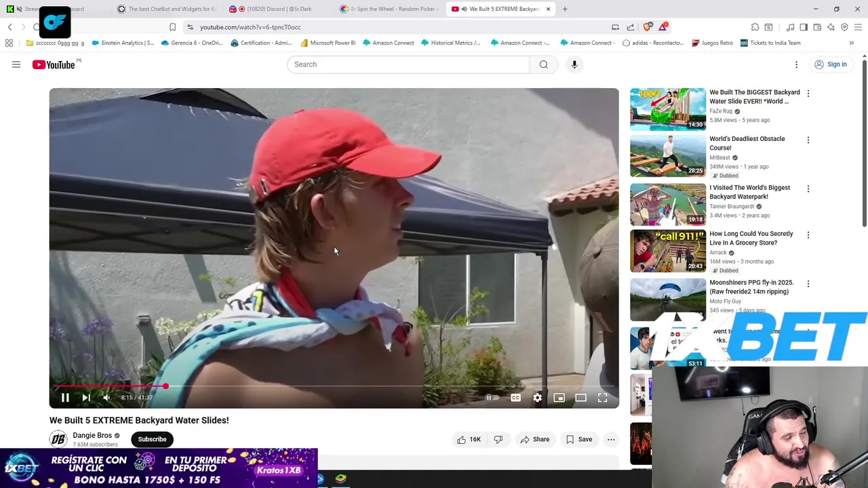The image size is (868, 488).
Task: Open the apps grid in bookmarks bar
Action: 9,43
